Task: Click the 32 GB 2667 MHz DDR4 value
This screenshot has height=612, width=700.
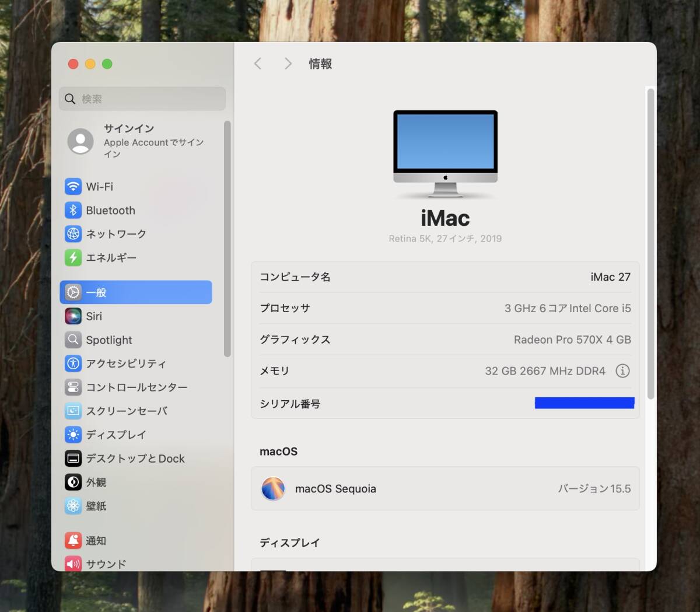Action: (545, 371)
